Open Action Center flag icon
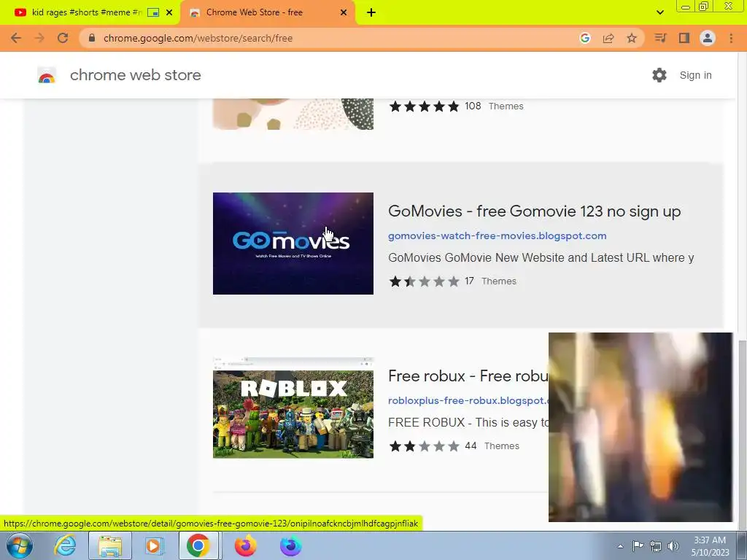Viewport: 747px width, 560px height. [x=638, y=545]
